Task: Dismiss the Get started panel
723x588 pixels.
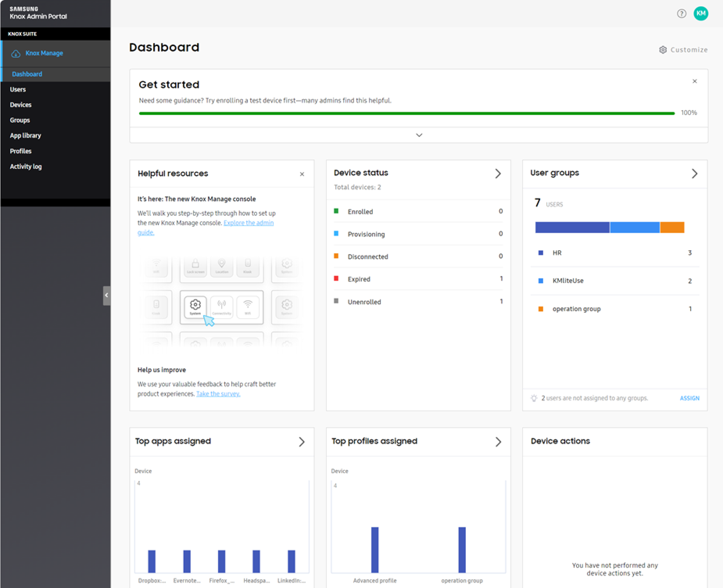Action: 694,81
